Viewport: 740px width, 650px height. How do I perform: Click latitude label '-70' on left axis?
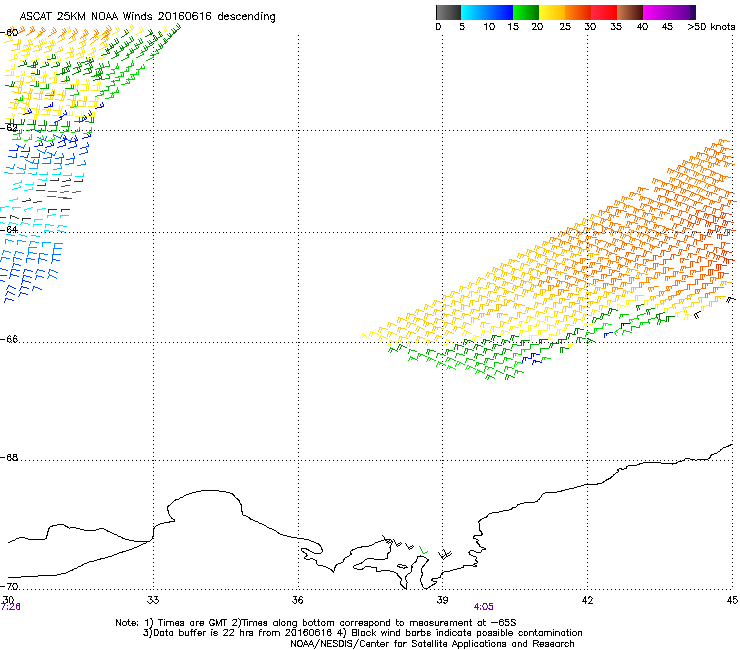[9, 586]
